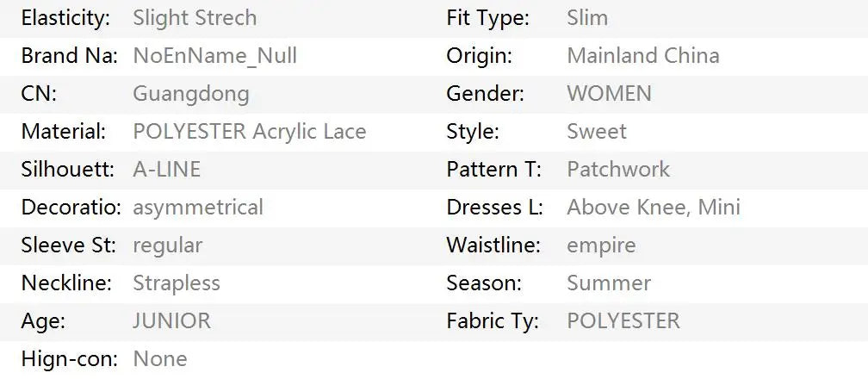Click the Fabric Ty POLYESTER value
The height and width of the screenshot is (379, 868).
(x=623, y=321)
